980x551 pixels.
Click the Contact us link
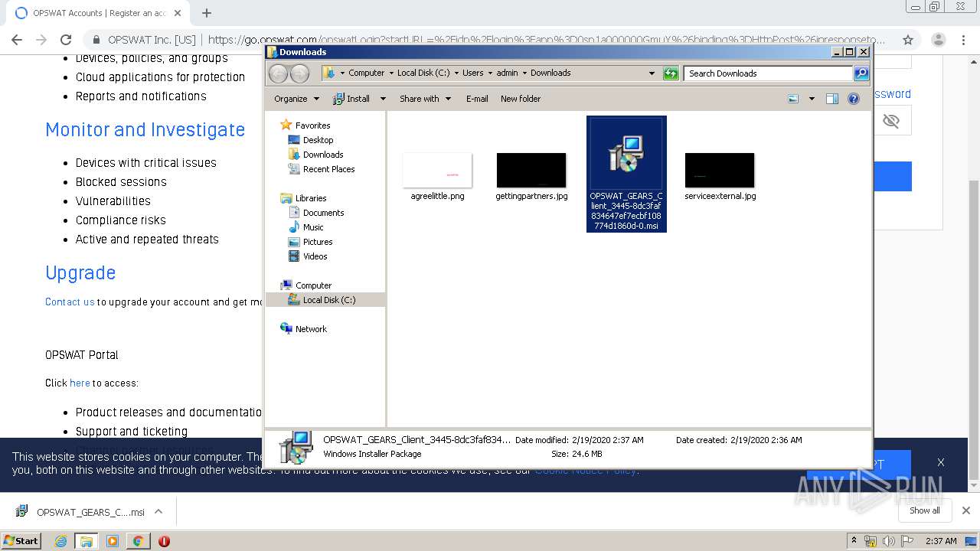70,302
